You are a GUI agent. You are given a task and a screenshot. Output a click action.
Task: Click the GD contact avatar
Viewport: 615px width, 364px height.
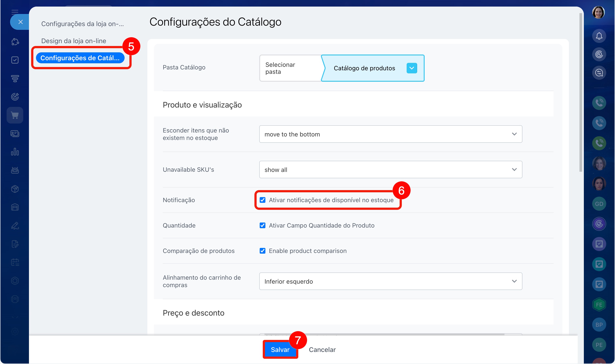click(599, 204)
